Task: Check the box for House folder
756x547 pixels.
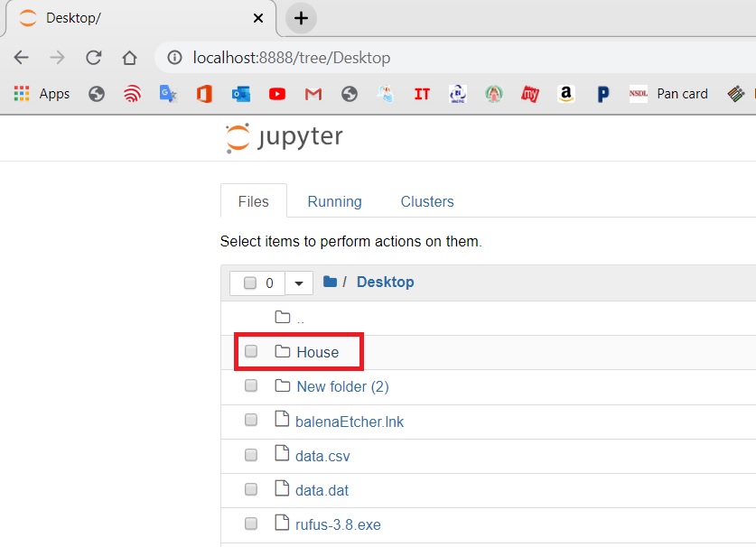Action: click(x=251, y=351)
